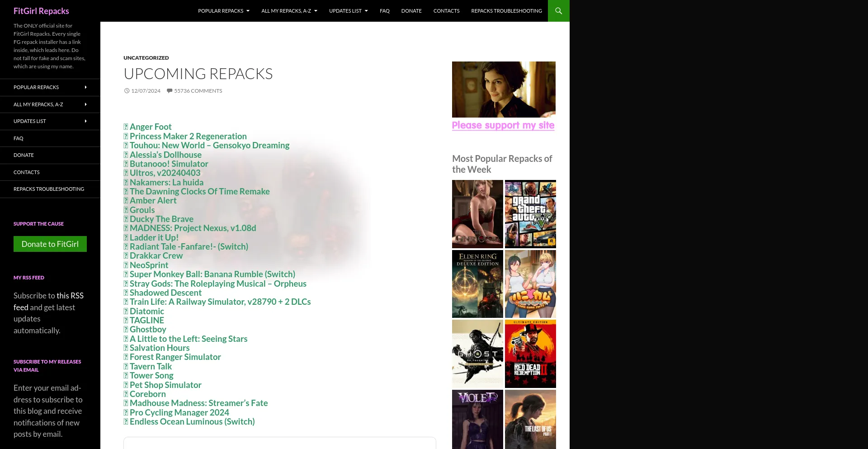
Task: Open Repacks Troubleshooting in top navigation
Action: click(506, 11)
